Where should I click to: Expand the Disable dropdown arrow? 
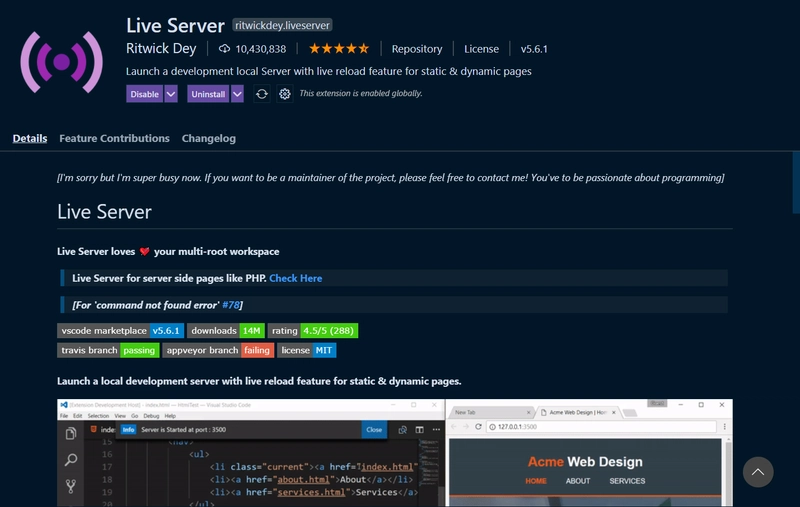171,94
